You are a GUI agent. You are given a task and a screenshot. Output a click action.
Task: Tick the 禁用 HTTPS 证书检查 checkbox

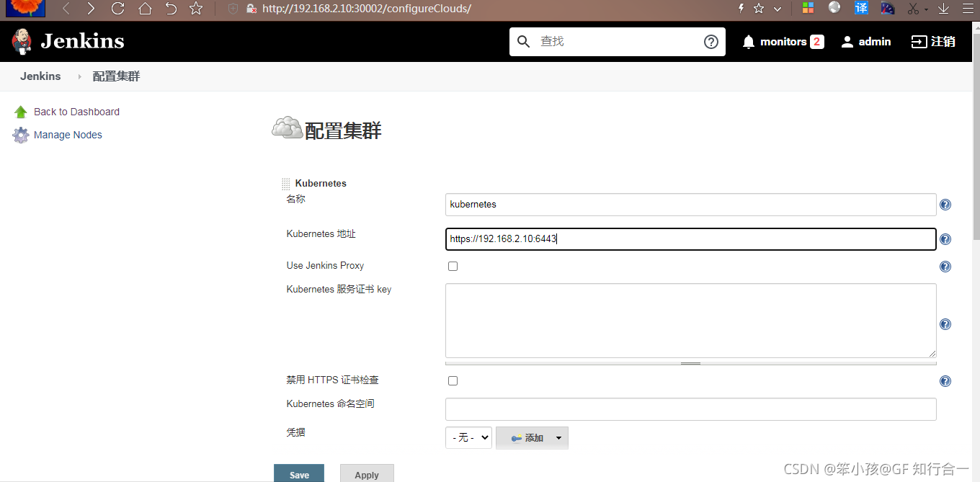(453, 380)
